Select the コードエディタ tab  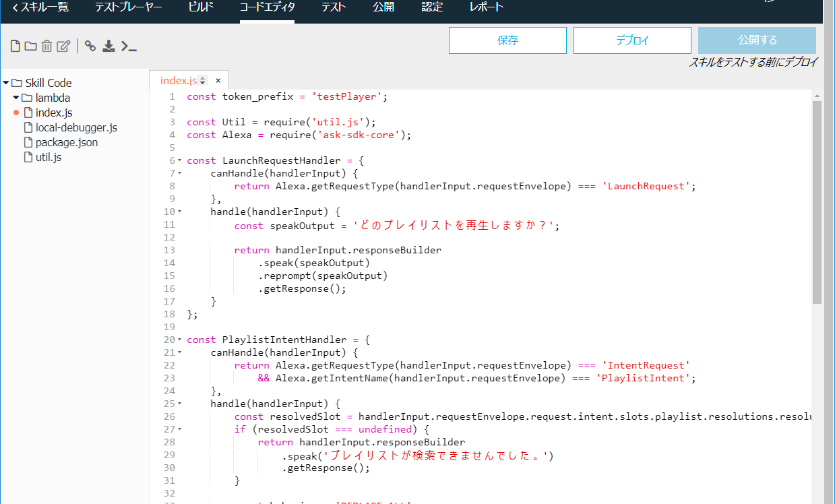pos(267,7)
